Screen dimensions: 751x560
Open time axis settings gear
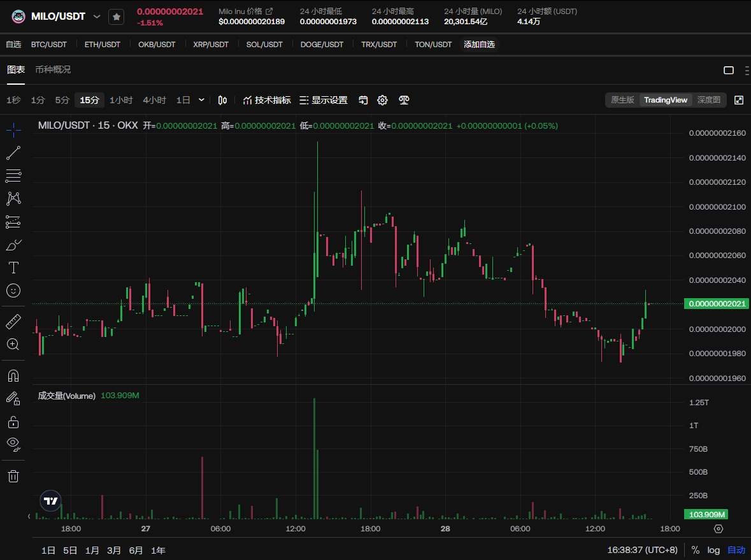pyautogui.click(x=718, y=529)
